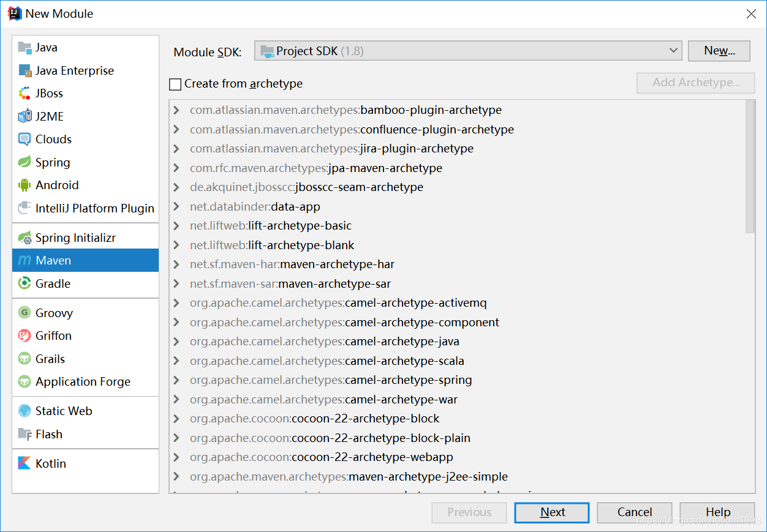Image resolution: width=767 pixels, height=532 pixels.
Task: Select the Static Web module type
Action: pos(85,411)
